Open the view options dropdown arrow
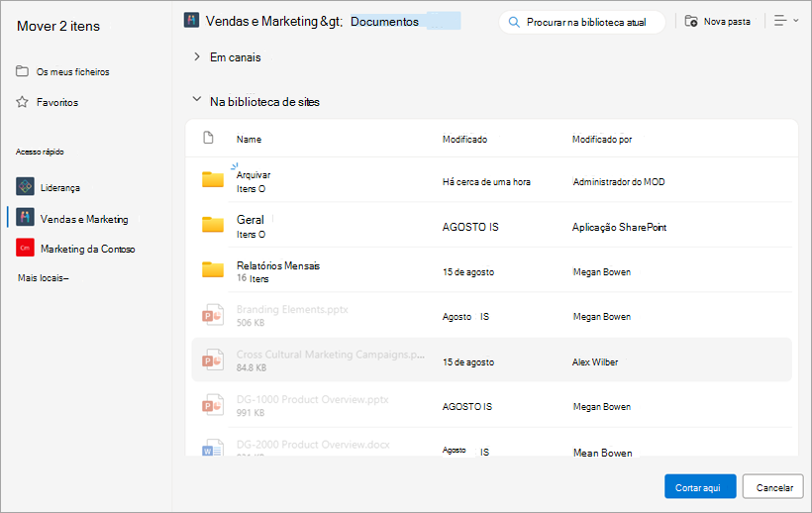The image size is (812, 513). coord(796,21)
